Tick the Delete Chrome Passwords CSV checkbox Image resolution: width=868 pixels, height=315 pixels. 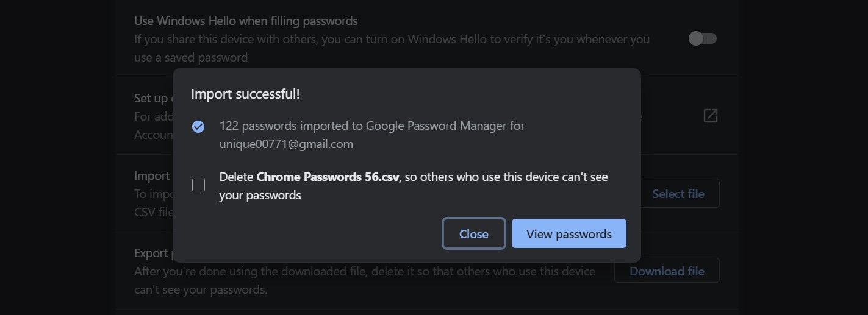(198, 185)
